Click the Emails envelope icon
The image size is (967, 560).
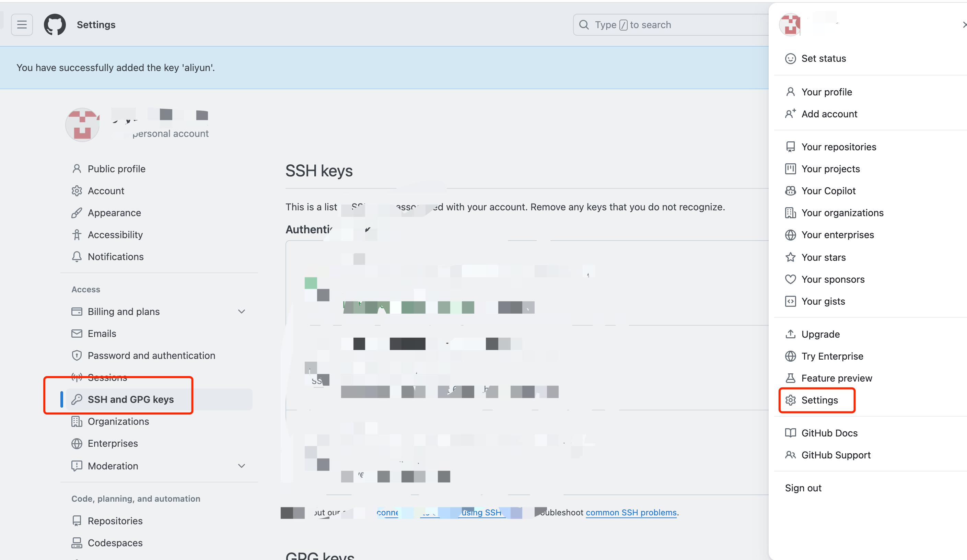tap(77, 334)
